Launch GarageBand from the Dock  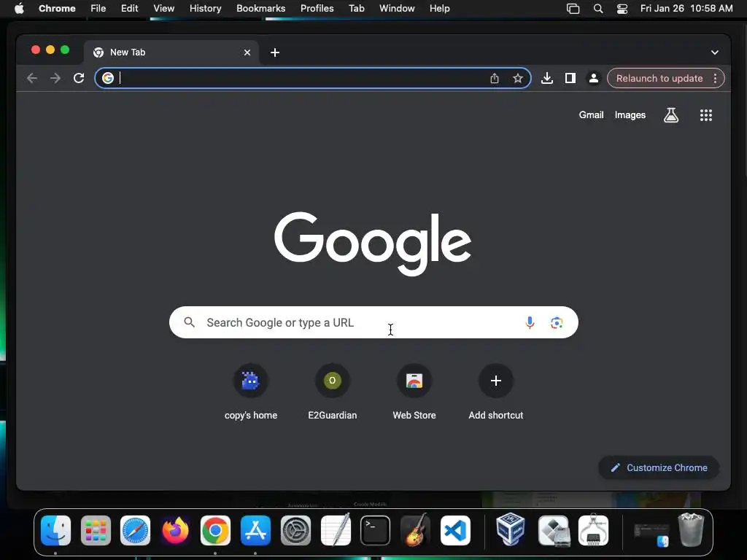pos(415,529)
